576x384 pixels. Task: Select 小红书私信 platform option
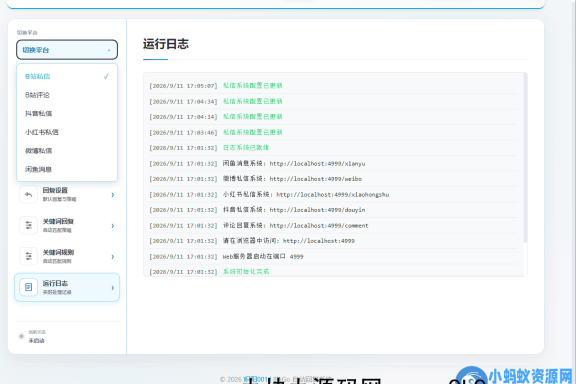coord(67,132)
